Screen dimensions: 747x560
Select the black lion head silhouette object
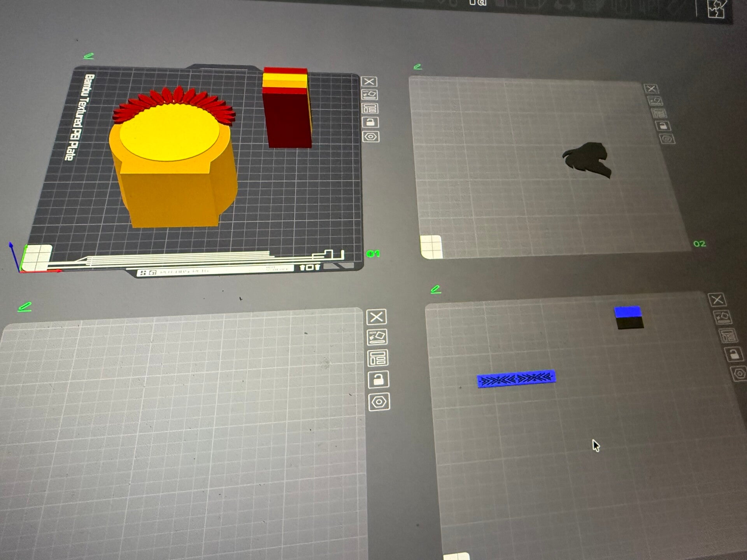[x=587, y=160]
